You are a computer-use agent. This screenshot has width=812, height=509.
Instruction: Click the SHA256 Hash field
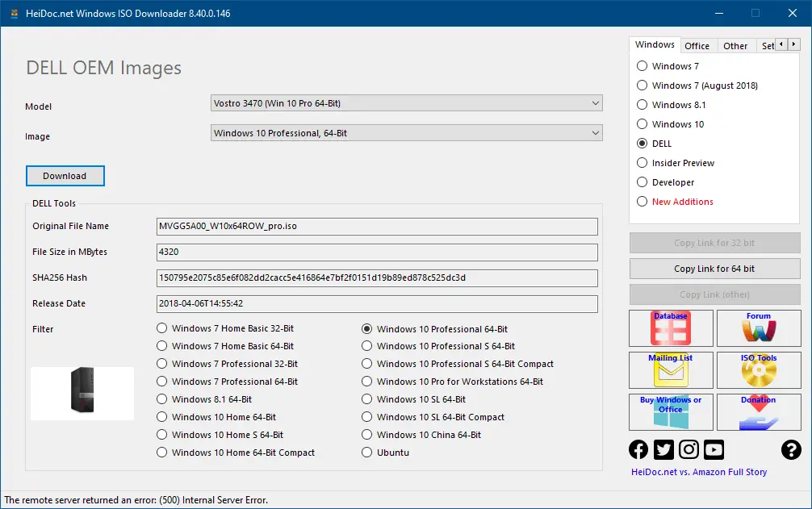(x=377, y=278)
